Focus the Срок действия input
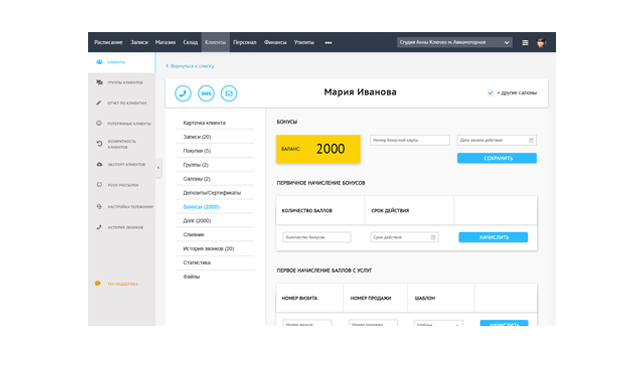 [404, 237]
